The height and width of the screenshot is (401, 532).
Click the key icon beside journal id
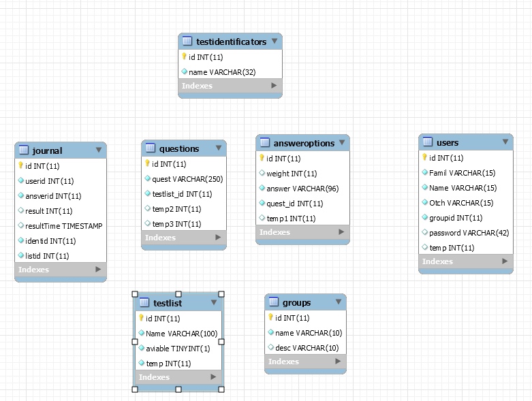(x=20, y=165)
